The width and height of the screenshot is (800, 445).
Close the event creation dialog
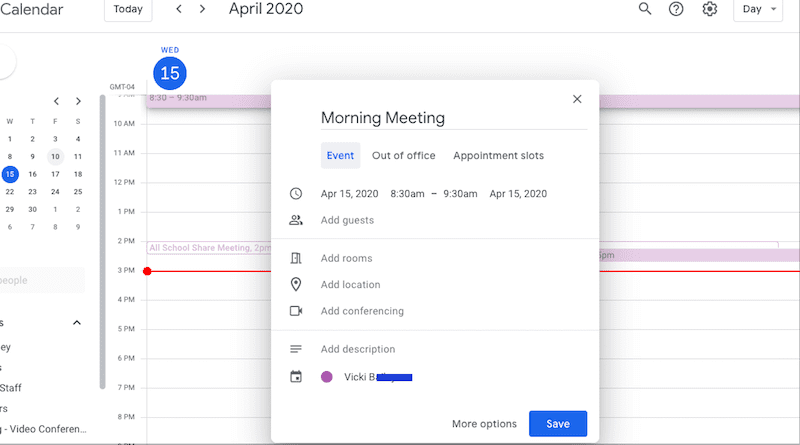576,99
